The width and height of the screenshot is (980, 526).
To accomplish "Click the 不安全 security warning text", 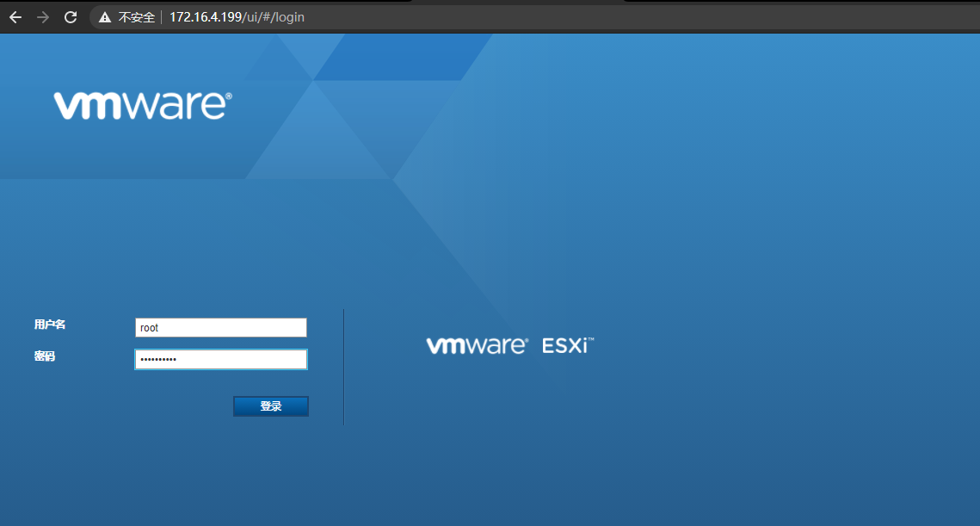I will (x=136, y=17).
